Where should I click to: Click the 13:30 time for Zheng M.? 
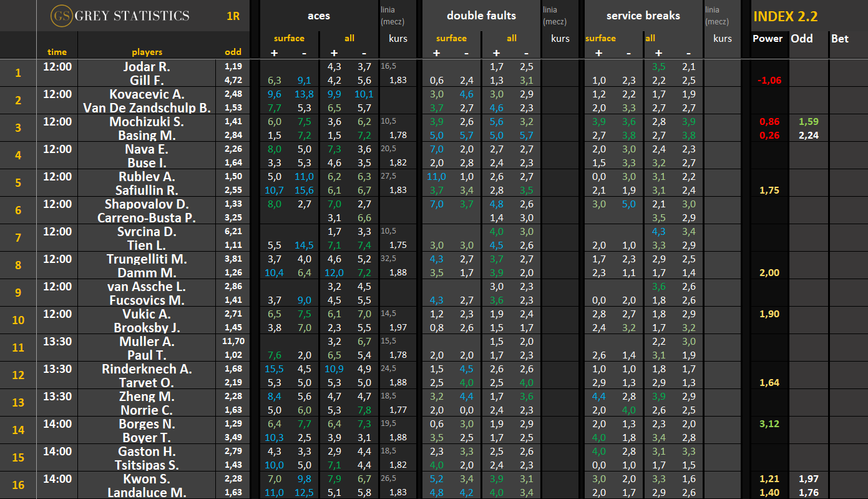coord(57,396)
